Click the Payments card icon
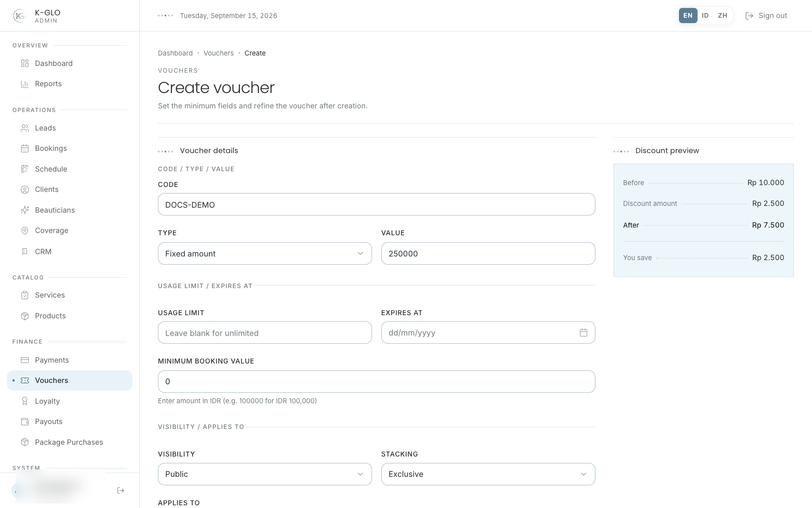This screenshot has width=812, height=508. [25, 360]
